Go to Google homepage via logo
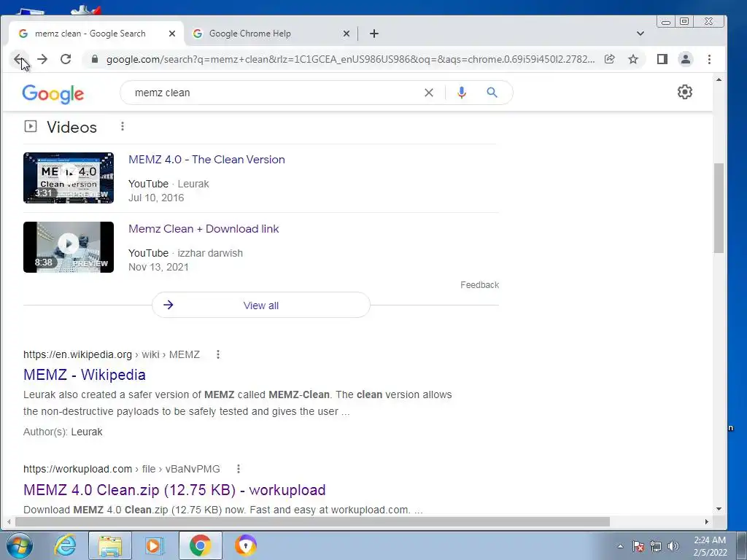This screenshot has width=747, height=560. point(53,94)
